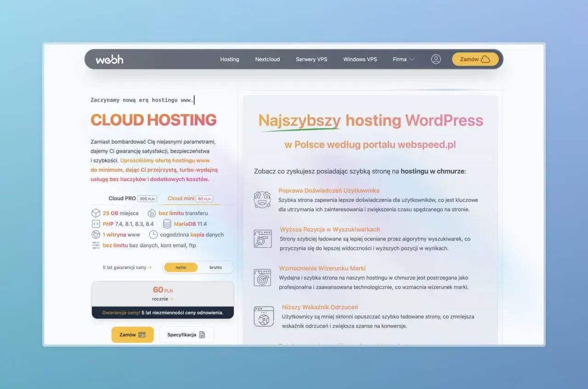Screen dimensions: 588x389
Task: Select the netto price toggle
Action: [x=181, y=267]
